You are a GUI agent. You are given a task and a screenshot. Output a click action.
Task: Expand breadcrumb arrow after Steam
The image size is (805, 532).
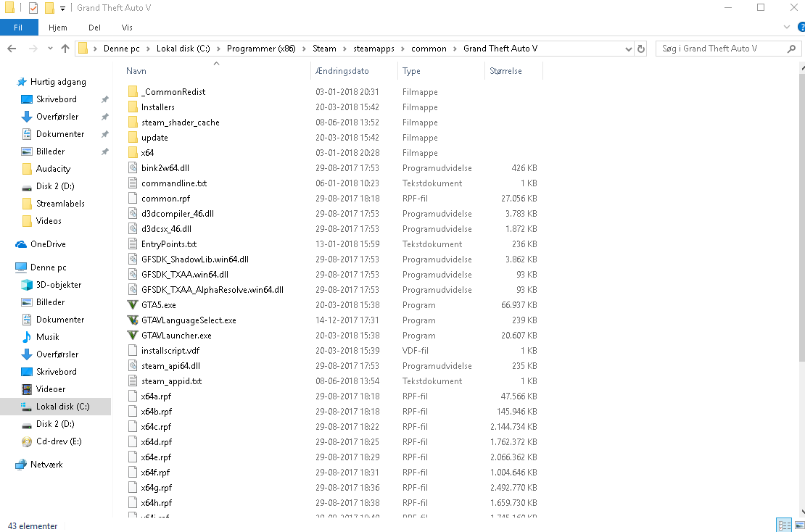[344, 49]
